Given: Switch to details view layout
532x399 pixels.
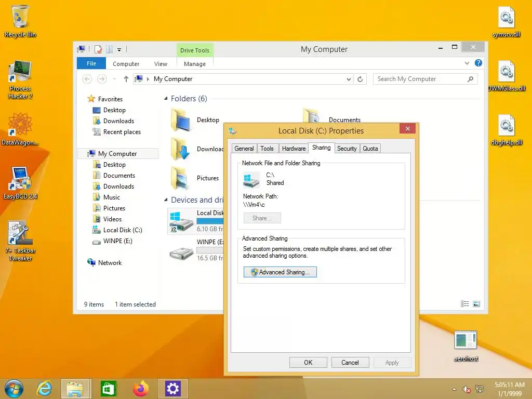Looking at the screenshot, I should (x=465, y=304).
